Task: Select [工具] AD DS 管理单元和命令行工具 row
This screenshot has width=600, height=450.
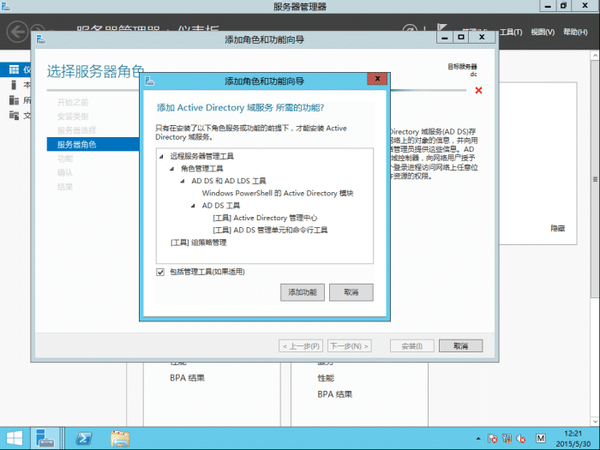Action: click(x=270, y=230)
